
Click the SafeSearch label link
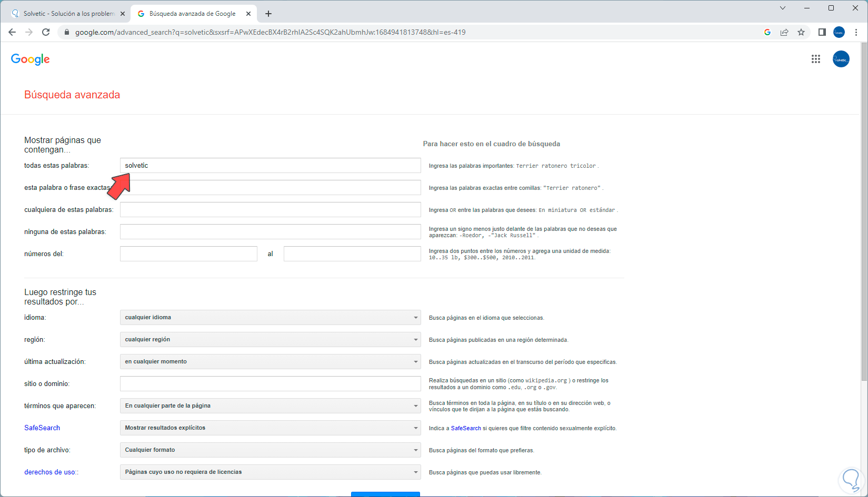click(x=42, y=428)
